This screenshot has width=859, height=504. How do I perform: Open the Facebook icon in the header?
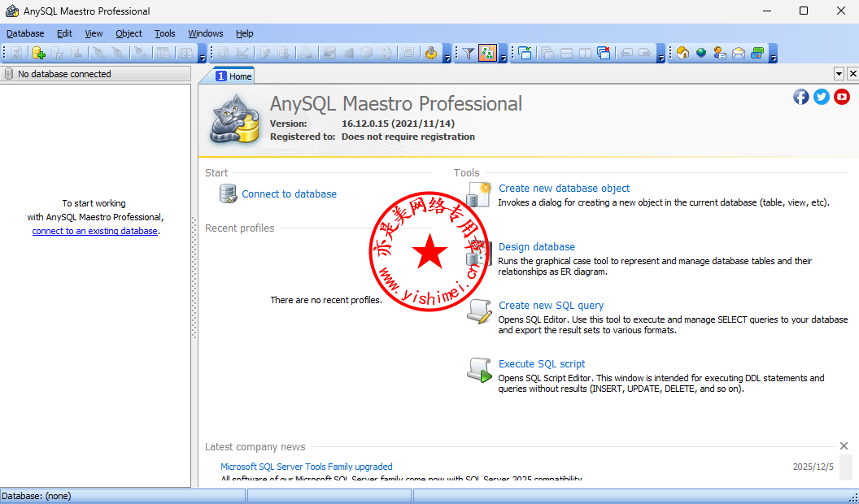click(801, 97)
